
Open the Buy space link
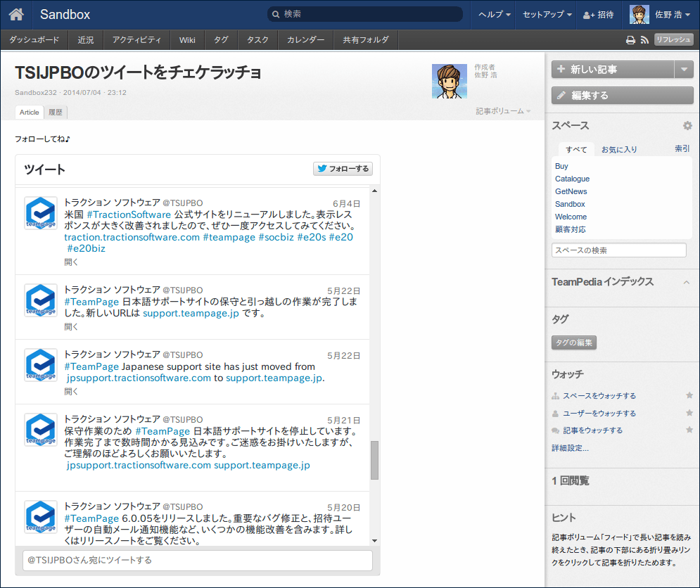561,166
